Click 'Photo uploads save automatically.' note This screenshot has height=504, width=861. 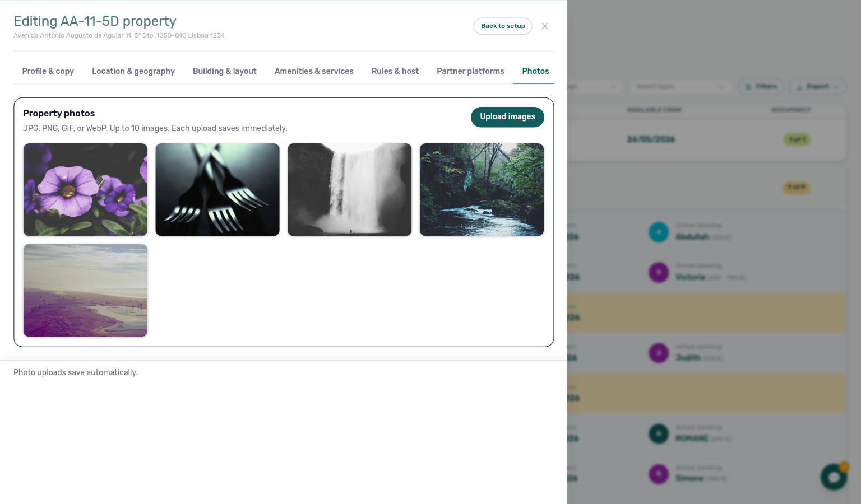pos(76,372)
